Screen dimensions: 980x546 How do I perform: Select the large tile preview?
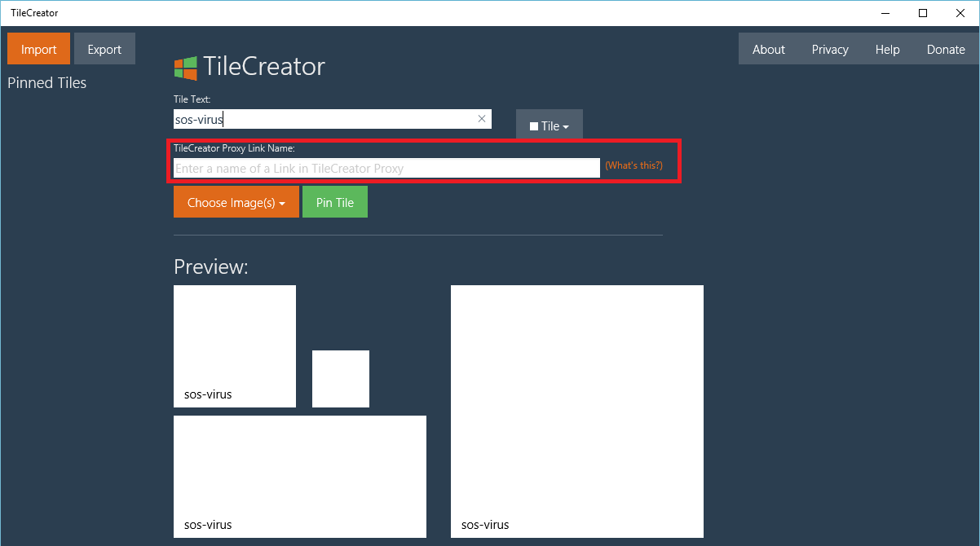[x=577, y=411]
